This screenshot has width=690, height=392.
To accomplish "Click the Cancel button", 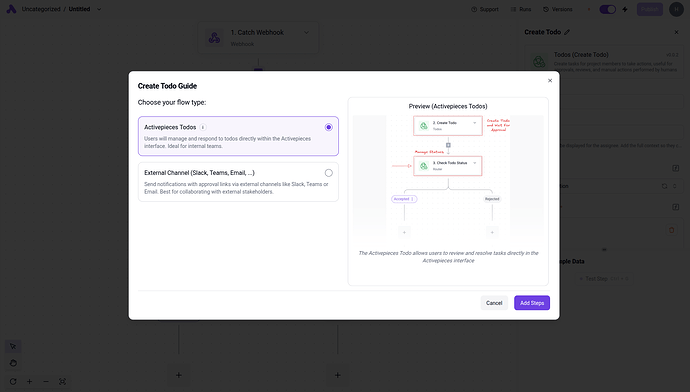I will click(x=494, y=303).
